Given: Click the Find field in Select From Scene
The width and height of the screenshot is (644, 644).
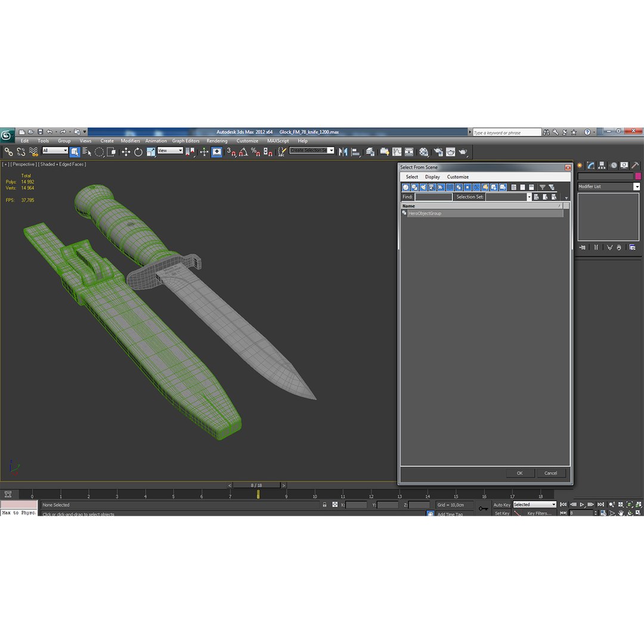Looking at the screenshot, I should (x=434, y=197).
